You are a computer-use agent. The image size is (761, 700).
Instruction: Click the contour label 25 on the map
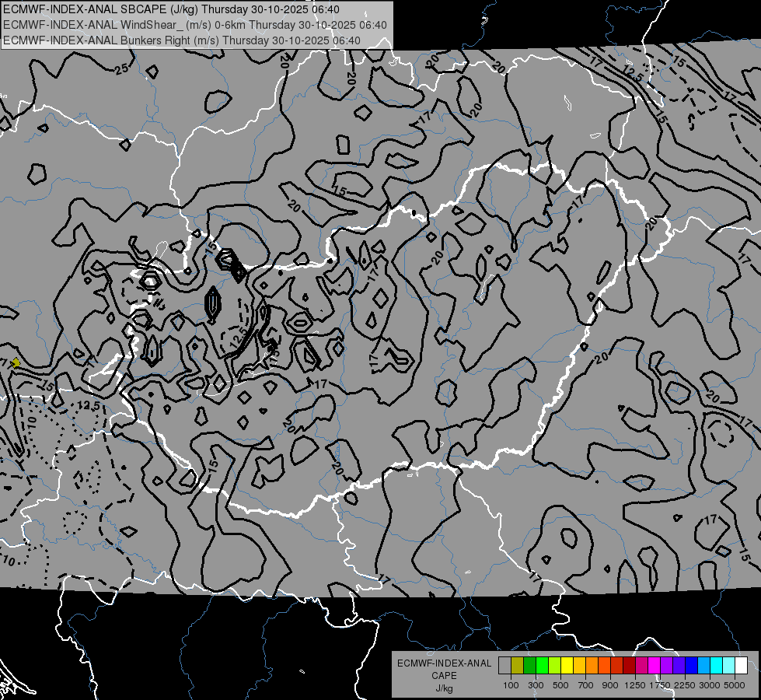point(122,69)
